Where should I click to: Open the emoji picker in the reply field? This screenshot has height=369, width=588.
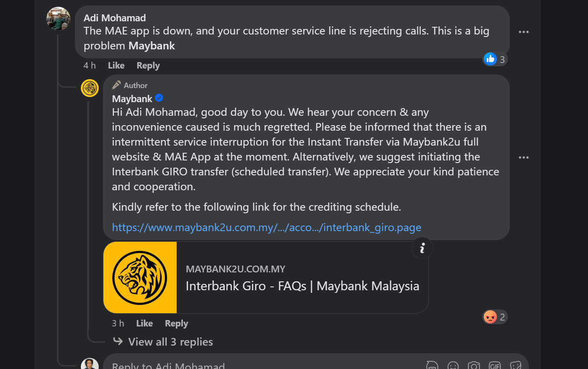[452, 365]
